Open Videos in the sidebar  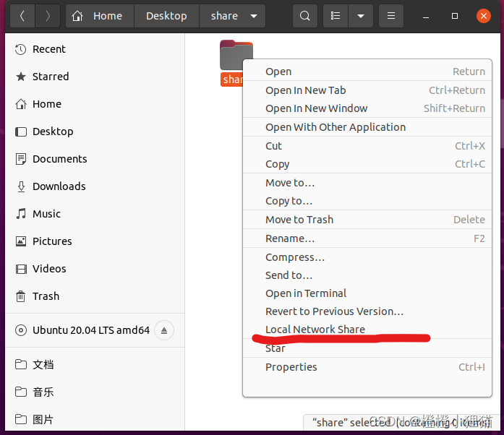coord(95,269)
